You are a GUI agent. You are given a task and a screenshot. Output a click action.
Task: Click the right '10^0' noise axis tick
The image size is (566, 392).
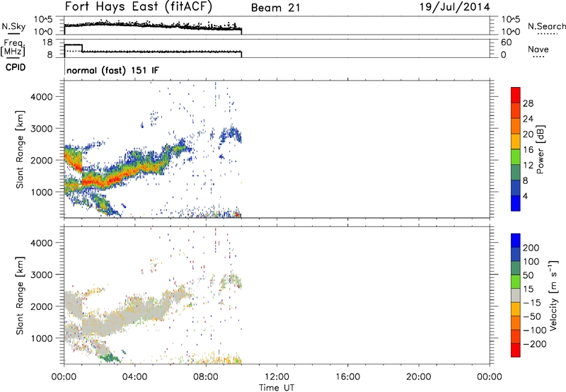point(510,32)
